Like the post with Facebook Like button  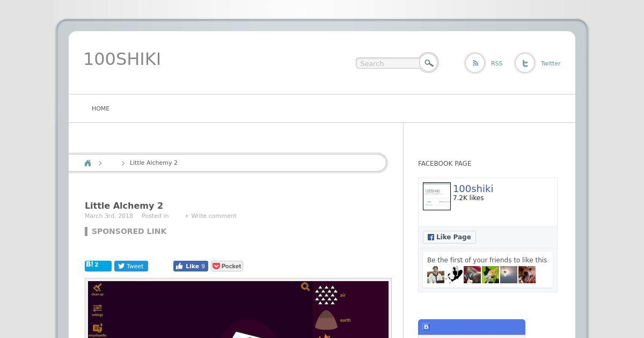(x=191, y=266)
